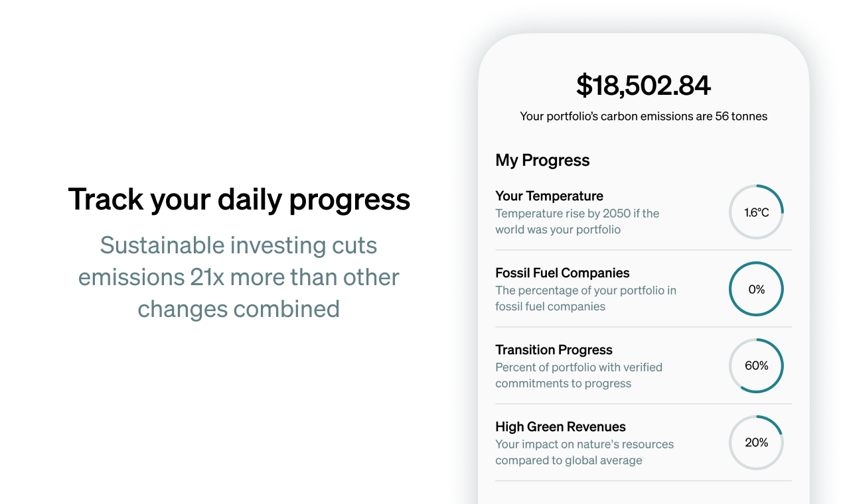Viewport: 843px width, 504px height.
Task: Click the 20% green revenues ring
Action: [x=756, y=443]
